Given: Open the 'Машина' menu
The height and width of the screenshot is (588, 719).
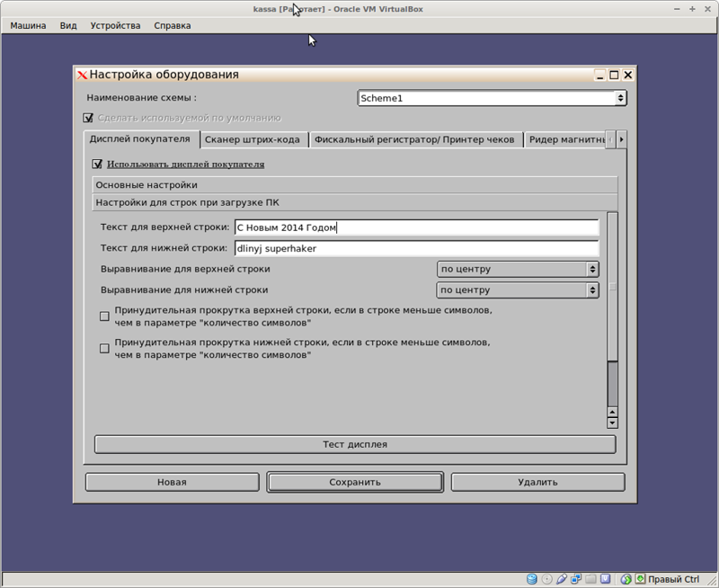Looking at the screenshot, I should click(x=28, y=26).
